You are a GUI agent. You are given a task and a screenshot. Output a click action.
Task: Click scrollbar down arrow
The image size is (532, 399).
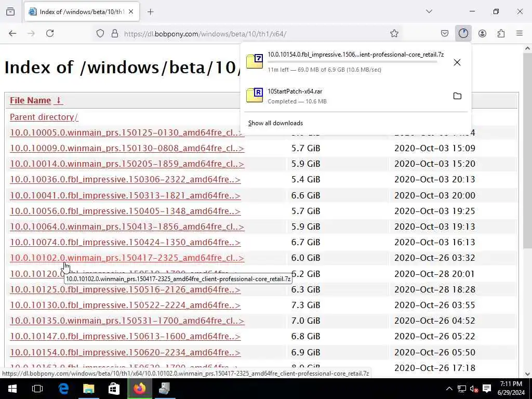528,374
